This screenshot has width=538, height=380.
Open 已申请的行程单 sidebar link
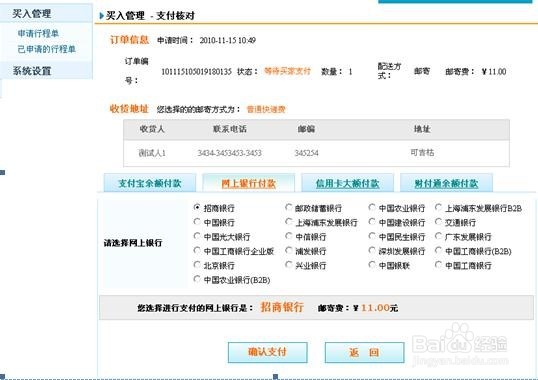[47, 49]
